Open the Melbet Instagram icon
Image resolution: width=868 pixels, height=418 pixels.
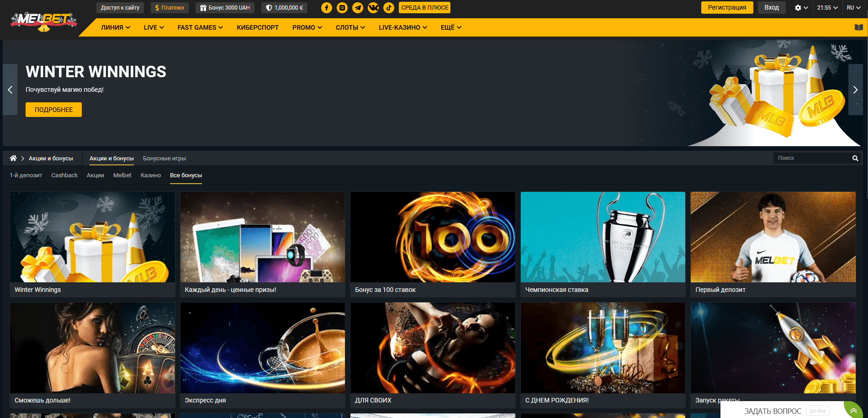point(342,8)
